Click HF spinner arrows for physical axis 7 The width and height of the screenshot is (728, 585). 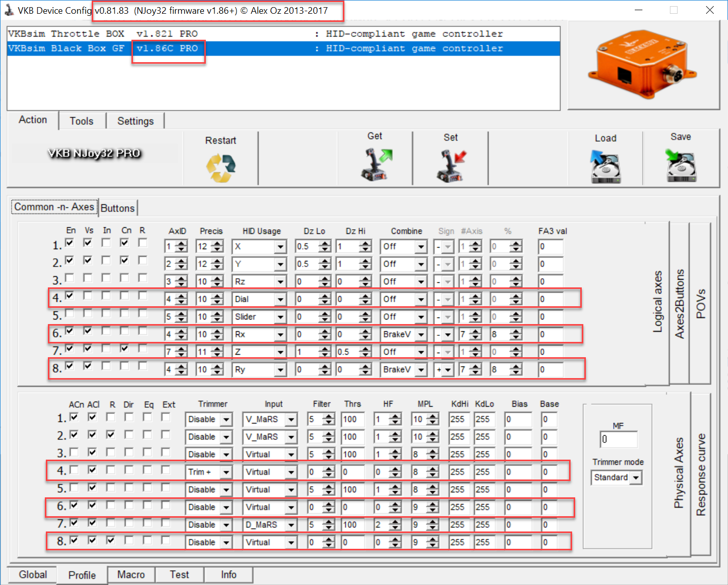(x=395, y=525)
